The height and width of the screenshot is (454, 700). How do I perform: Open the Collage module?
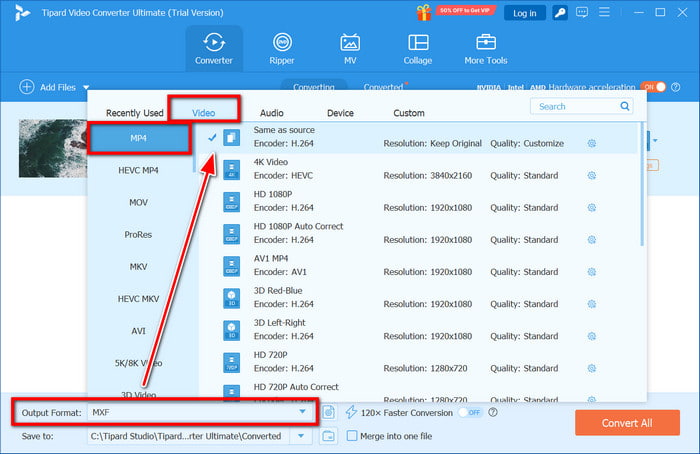418,49
